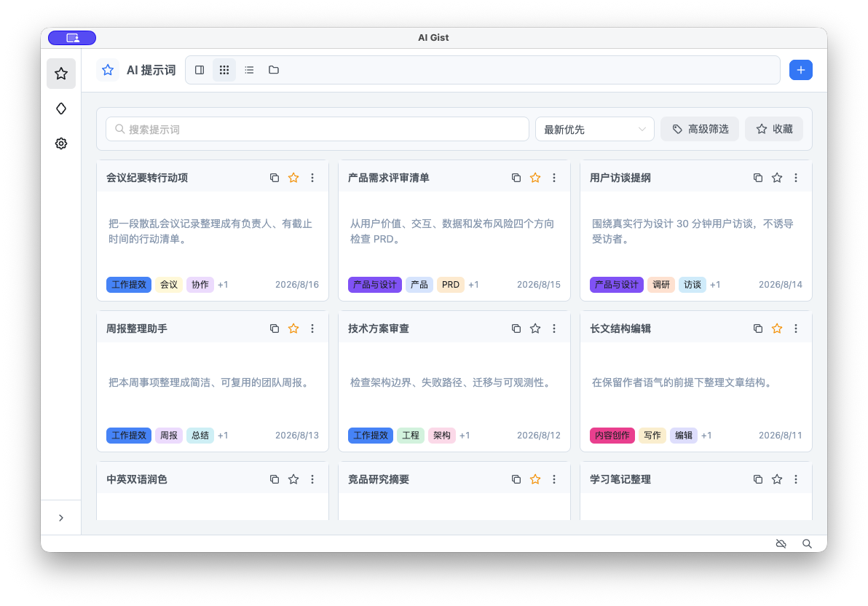Favorite the 技术方案审查 card
The image size is (868, 606).
pos(534,328)
